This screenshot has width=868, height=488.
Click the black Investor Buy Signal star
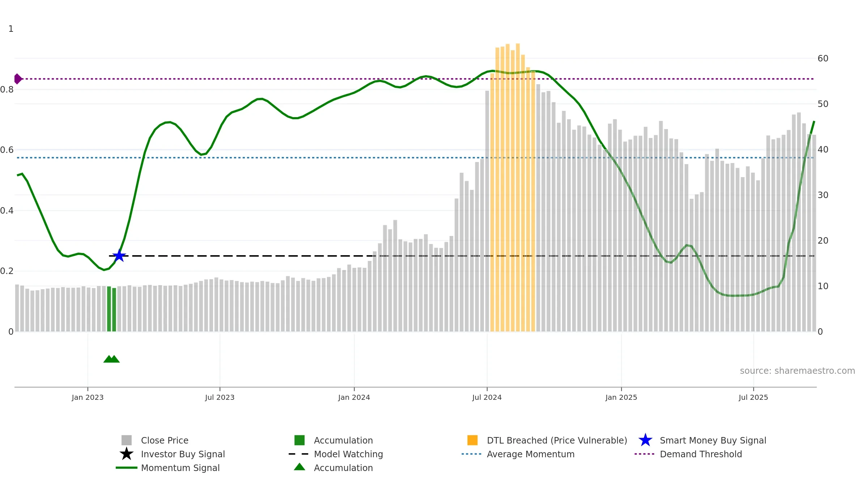click(127, 454)
